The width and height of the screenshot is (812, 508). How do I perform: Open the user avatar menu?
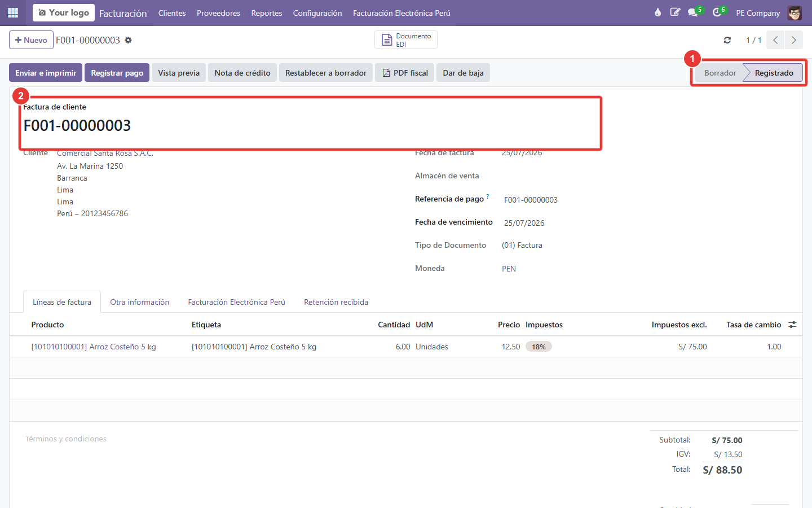[x=795, y=12]
